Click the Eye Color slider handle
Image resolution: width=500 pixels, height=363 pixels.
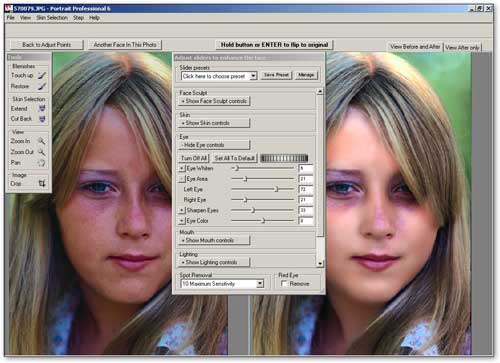(x=263, y=221)
